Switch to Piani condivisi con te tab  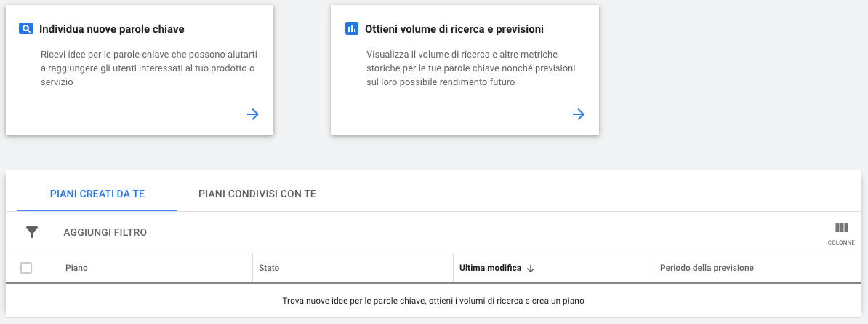[x=257, y=194]
